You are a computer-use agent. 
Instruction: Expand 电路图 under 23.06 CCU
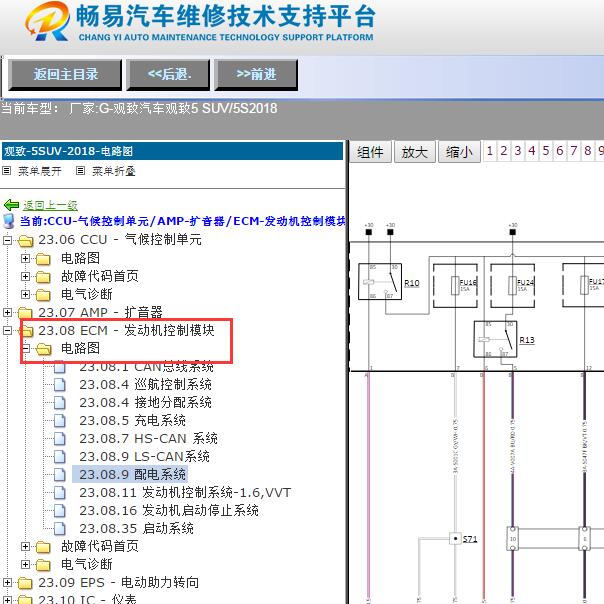pyautogui.click(x=25, y=258)
